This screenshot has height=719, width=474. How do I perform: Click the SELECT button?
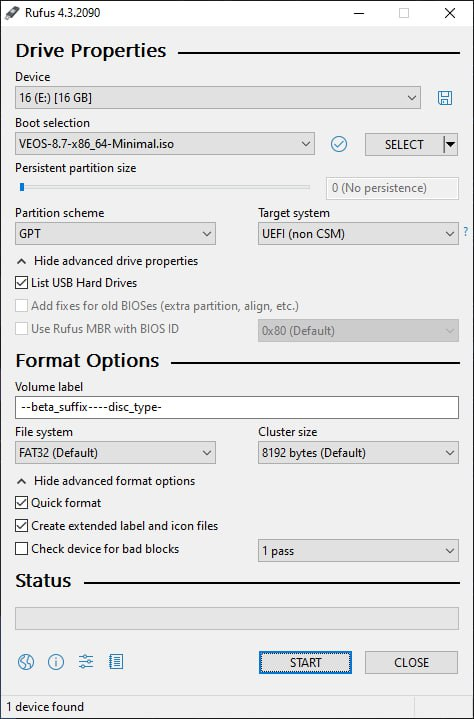(x=404, y=144)
